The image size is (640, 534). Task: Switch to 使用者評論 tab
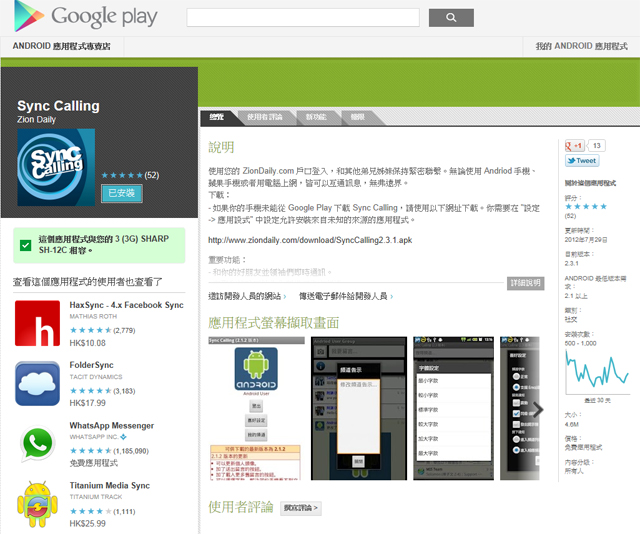(x=264, y=117)
